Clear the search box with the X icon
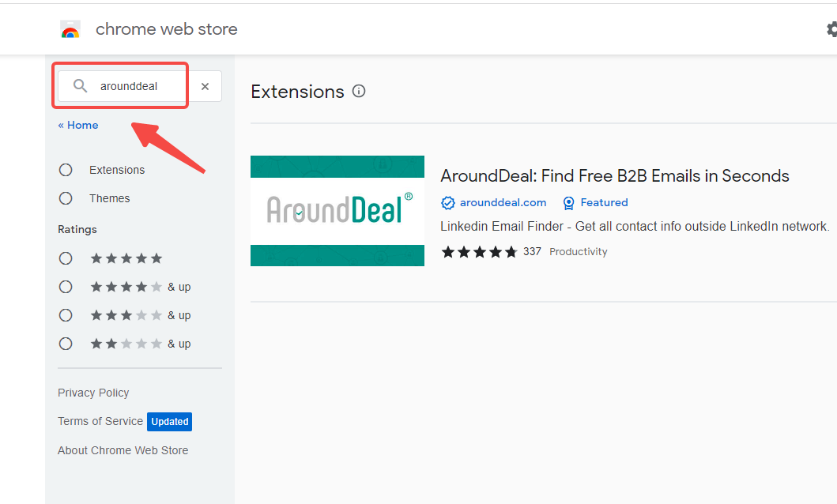The width and height of the screenshot is (837, 504). click(205, 87)
